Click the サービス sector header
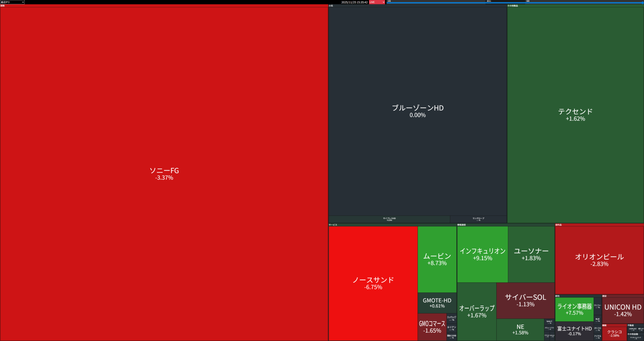Image resolution: width=644 pixels, height=341 pixels. pyautogui.click(x=333, y=225)
